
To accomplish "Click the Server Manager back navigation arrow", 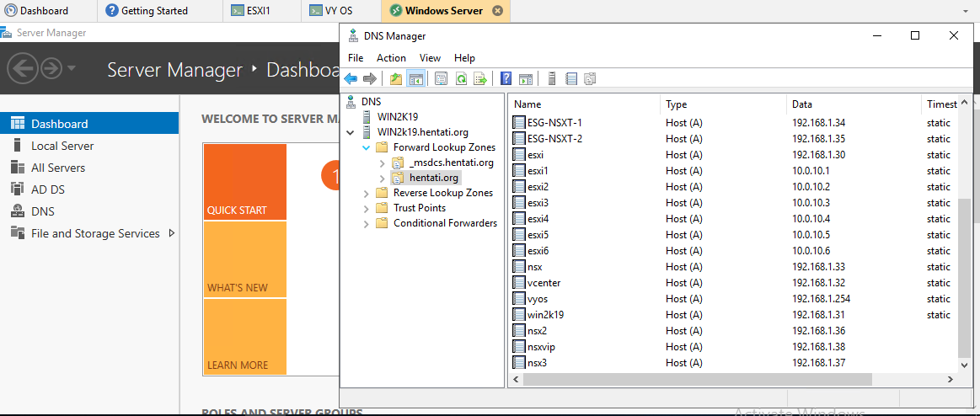I will (24, 69).
